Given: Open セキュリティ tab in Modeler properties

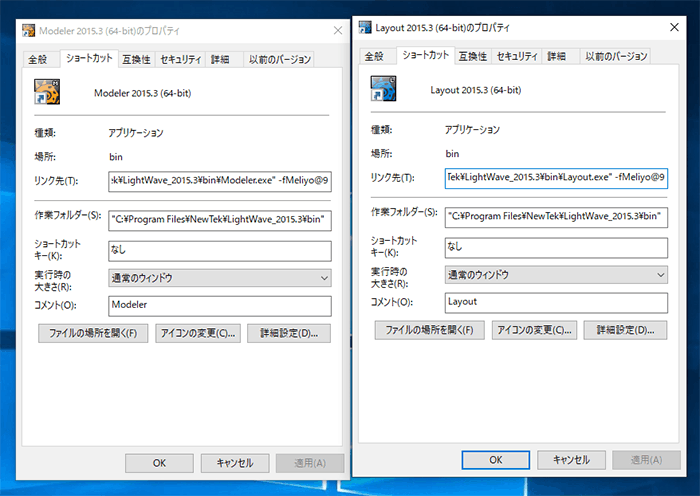Looking at the screenshot, I should pyautogui.click(x=180, y=59).
